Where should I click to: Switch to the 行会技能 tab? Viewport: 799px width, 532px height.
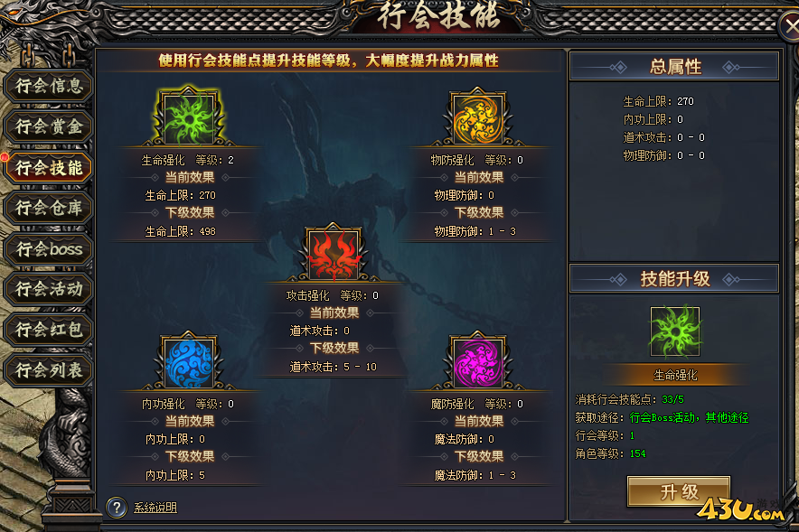(49, 167)
